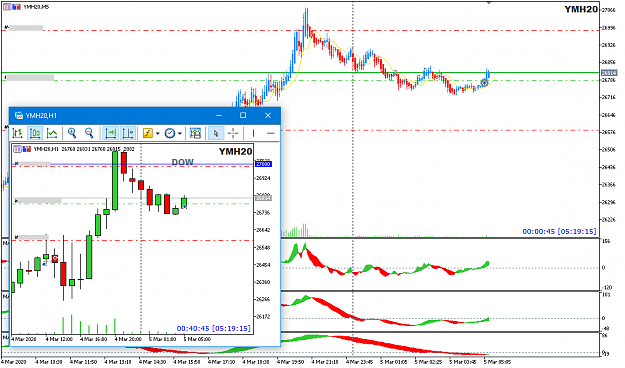
Task: Click the YMH20,H1 window title icon
Action: point(19,116)
